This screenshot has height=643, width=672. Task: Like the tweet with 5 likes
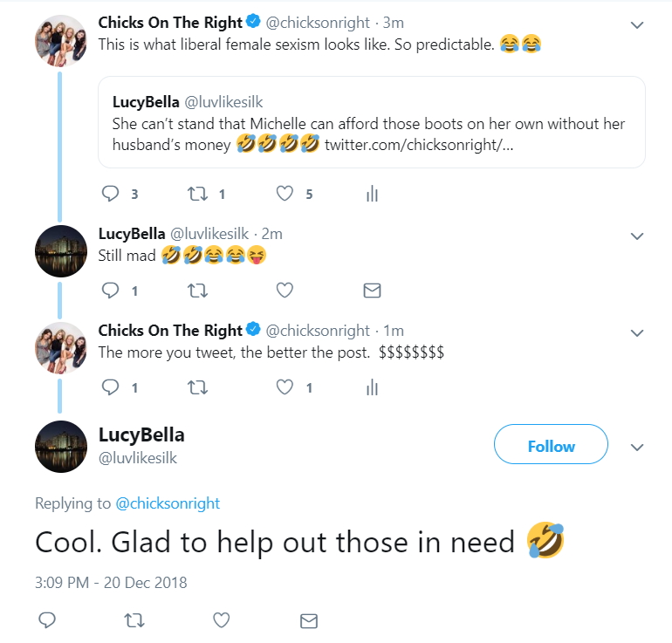[285, 194]
